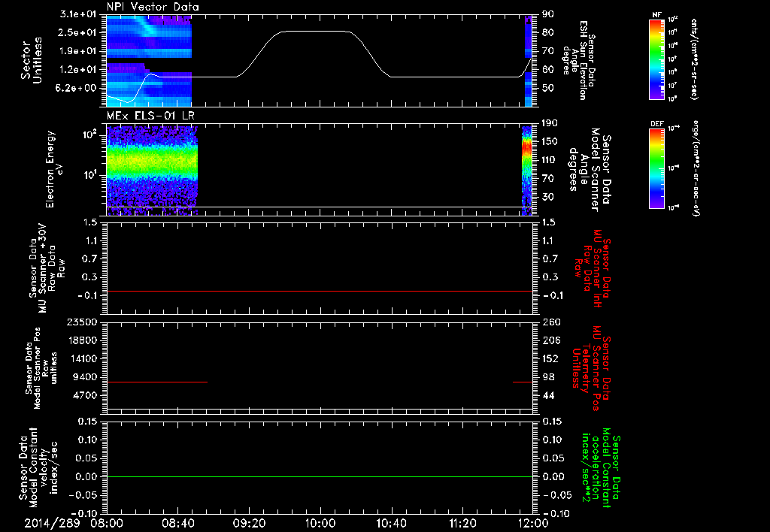770x532 pixels.
Task: Click the early ELS electron spectrogram data block
Action: [x=152, y=169]
